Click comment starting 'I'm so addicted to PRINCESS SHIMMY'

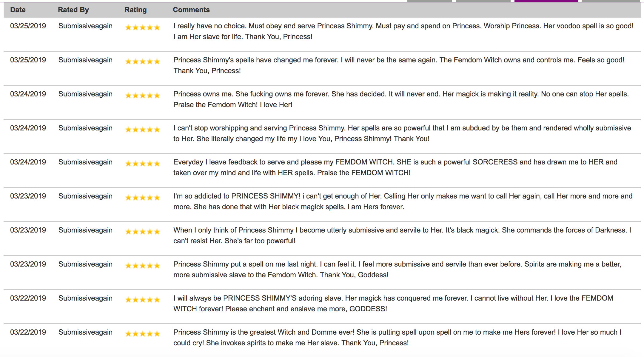pyautogui.click(x=403, y=201)
